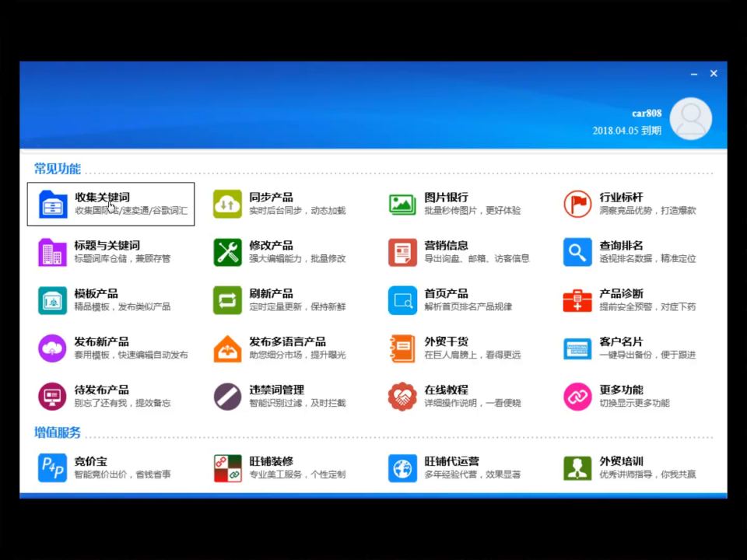The height and width of the screenshot is (560, 747).
Task: Click the 增值服务 section heading
Action: (57, 432)
